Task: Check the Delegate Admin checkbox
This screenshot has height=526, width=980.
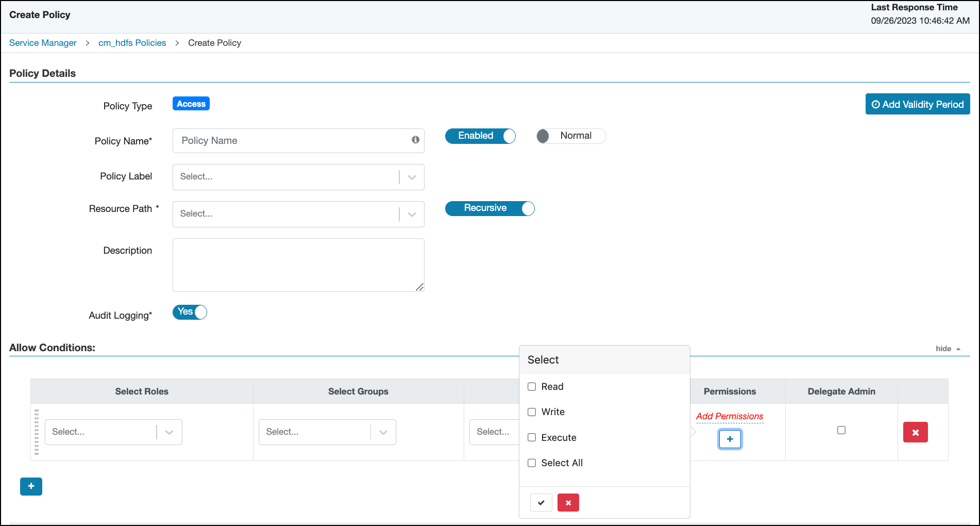Action: pos(841,430)
